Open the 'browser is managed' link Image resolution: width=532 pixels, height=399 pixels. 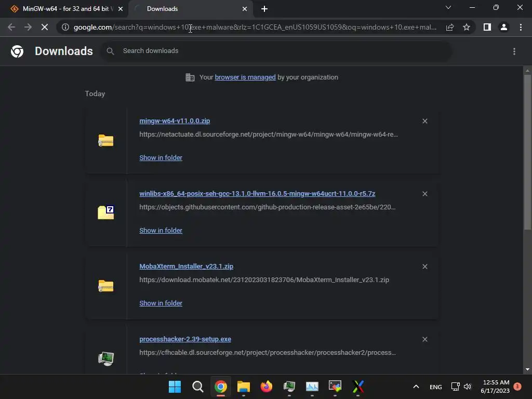(x=245, y=77)
